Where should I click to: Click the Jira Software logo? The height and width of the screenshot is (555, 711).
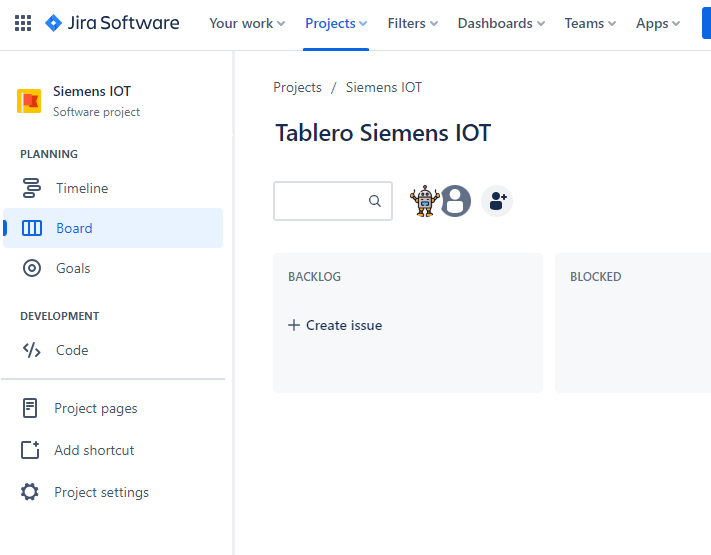click(x=112, y=23)
